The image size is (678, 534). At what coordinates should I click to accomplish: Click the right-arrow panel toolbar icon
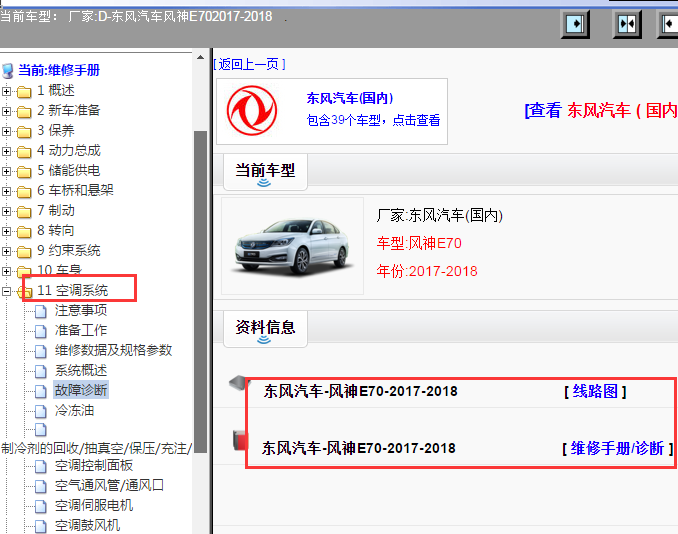pos(575,24)
